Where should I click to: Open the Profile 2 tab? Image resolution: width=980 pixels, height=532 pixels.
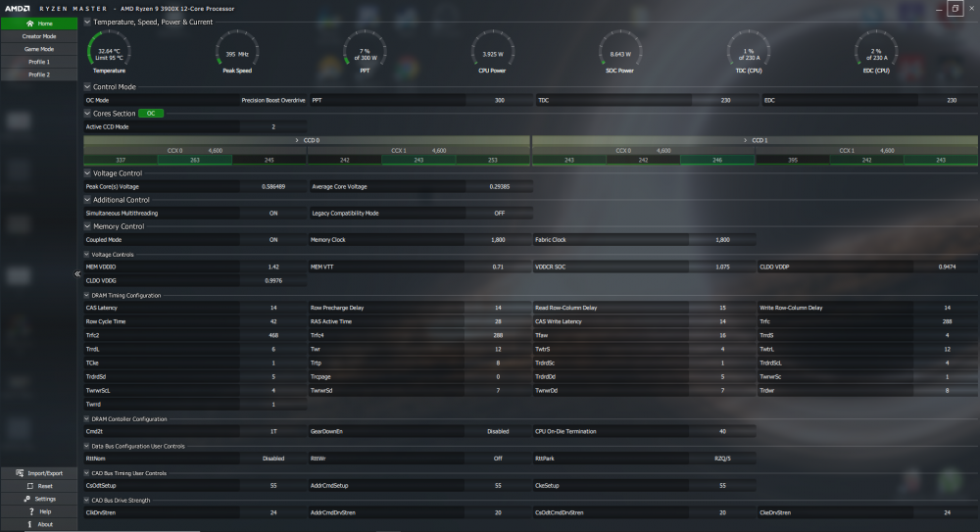(39, 74)
